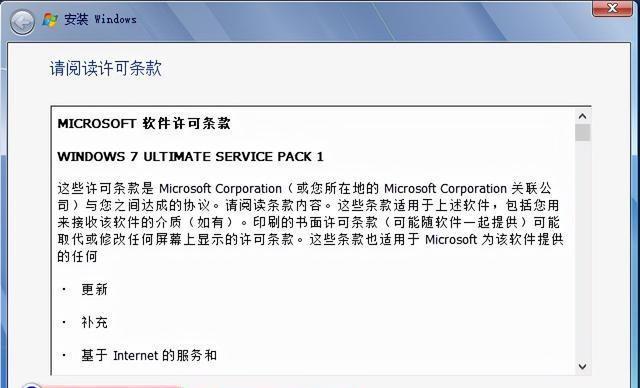Click the first Microsoft Corporation mention in the paragraph
Viewport: 640px width, 388px height.
point(220,188)
